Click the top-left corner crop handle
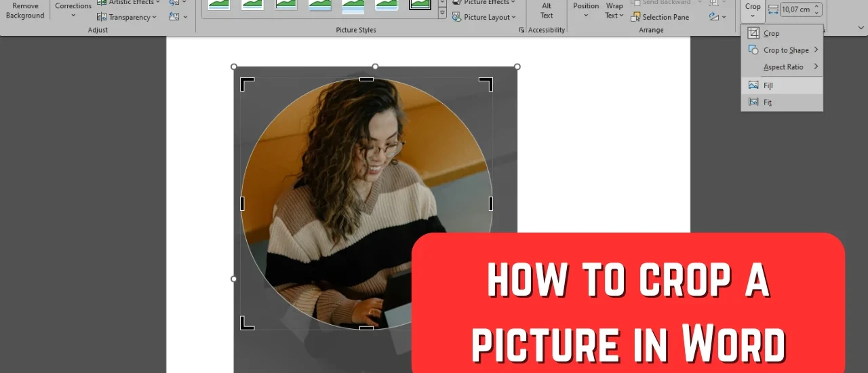Image resolution: width=868 pixels, height=373 pixels. click(246, 83)
